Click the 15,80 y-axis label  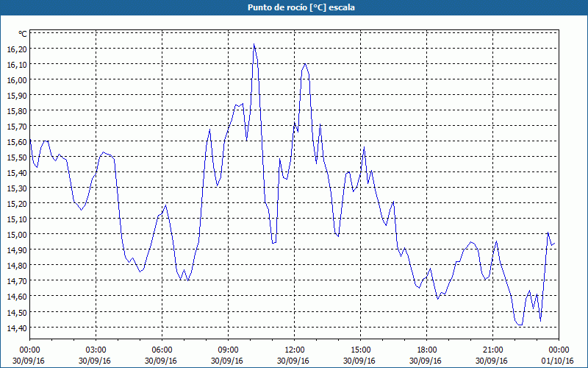(x=17, y=111)
